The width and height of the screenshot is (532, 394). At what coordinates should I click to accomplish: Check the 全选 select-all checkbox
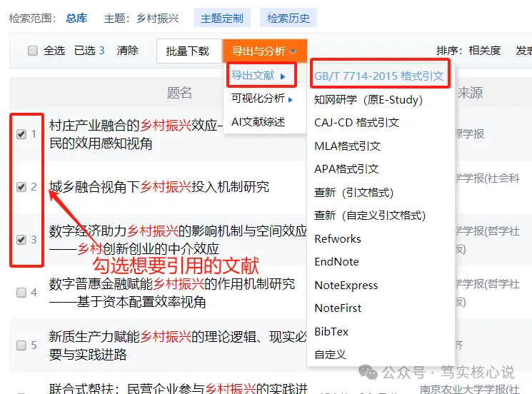point(33,51)
